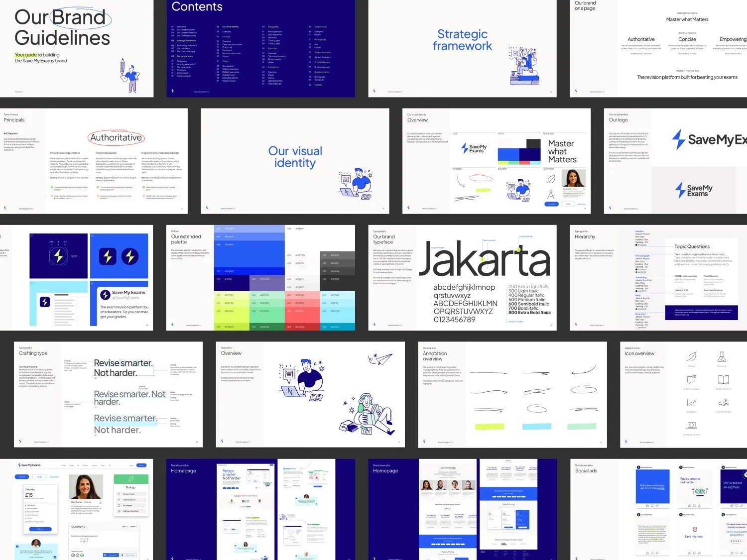This screenshot has height=560, width=747.
Task: Pick the mint green highlight swatch on Annotation overview
Action: coord(582,427)
